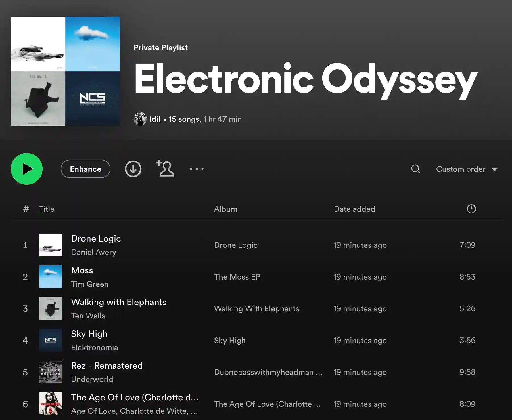Click the NCS Sky High cover thumbnail

[51, 340]
